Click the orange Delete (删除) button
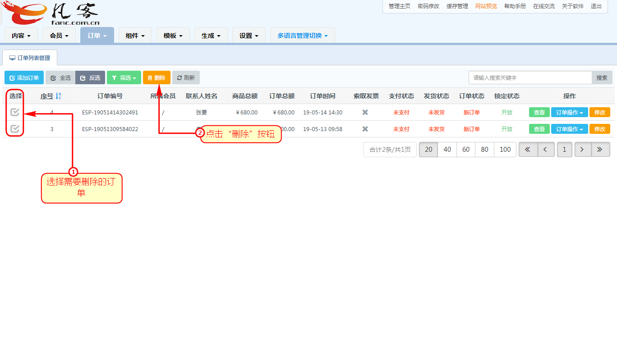This screenshot has width=617, height=364. pos(157,77)
